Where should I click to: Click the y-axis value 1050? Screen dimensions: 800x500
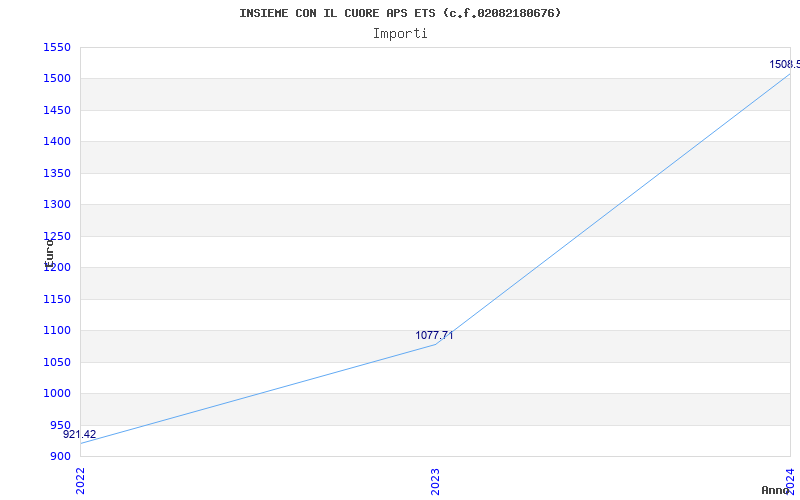(x=57, y=362)
